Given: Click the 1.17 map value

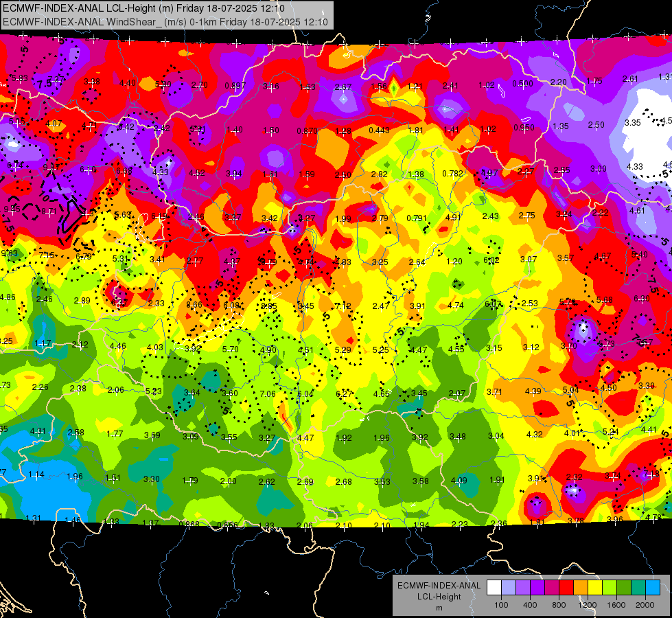Looking at the screenshot, I should click(x=43, y=343).
